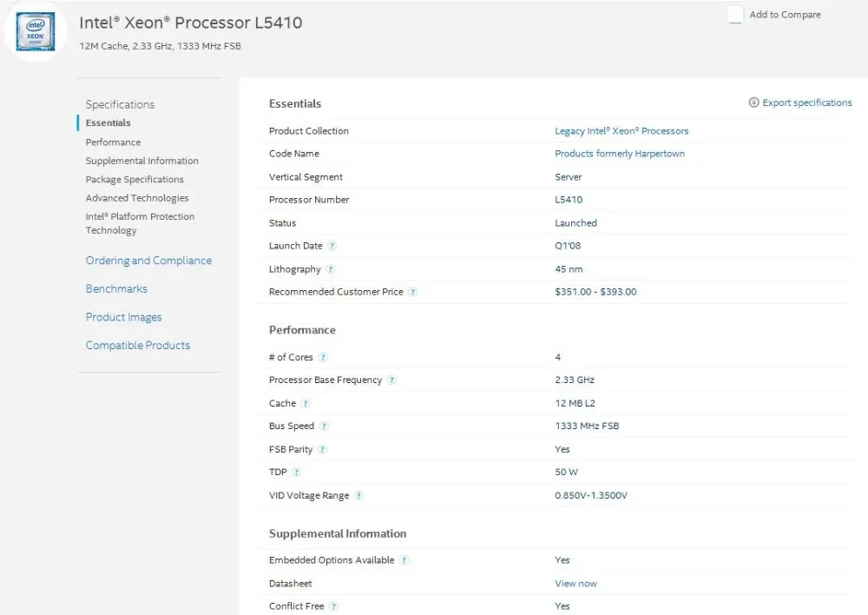Click the Launch Date value Q1'08
The image size is (868, 615).
point(568,246)
